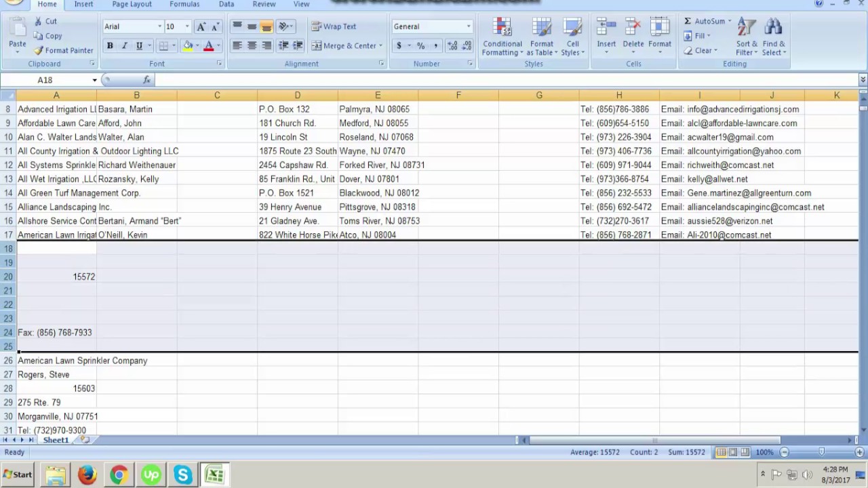This screenshot has height=488, width=868.
Task: Open the Font Color dropdown arrow
Action: (x=218, y=45)
